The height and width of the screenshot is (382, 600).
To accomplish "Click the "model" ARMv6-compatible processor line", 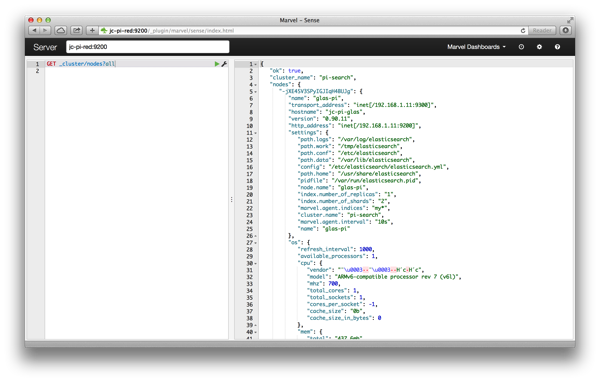I will click(x=384, y=277).
